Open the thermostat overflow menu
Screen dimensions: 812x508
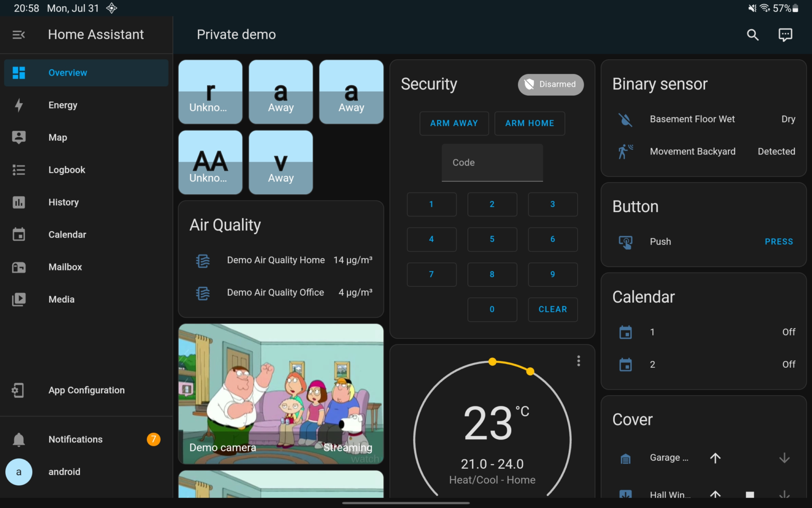(x=578, y=360)
